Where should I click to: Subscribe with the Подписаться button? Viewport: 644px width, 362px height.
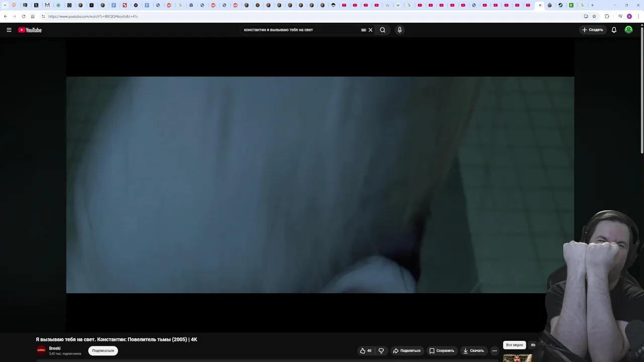tap(103, 351)
